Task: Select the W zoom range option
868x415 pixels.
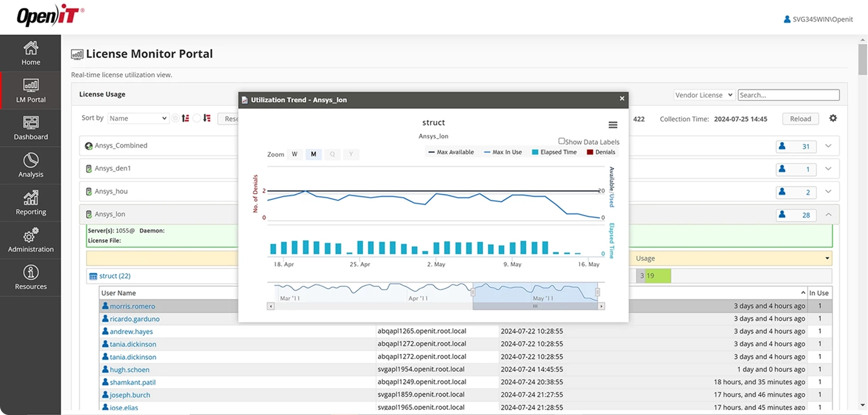Action: click(295, 154)
